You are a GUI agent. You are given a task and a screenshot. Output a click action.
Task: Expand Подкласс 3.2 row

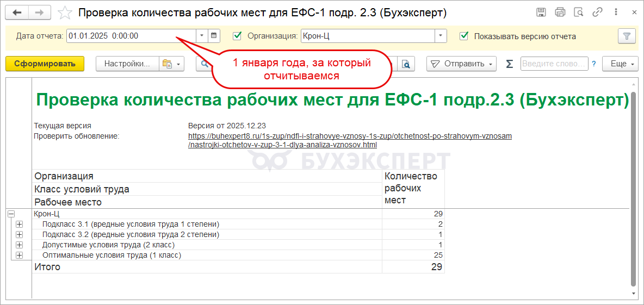[19, 234]
